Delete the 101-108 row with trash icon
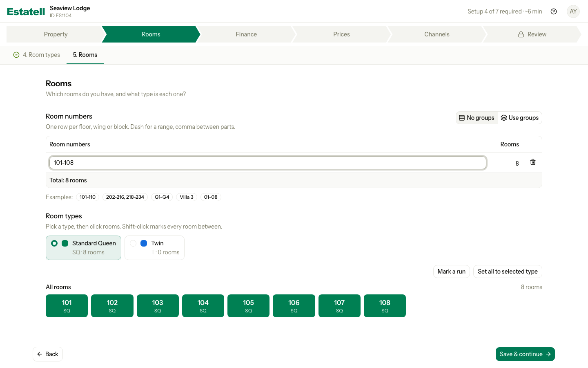 533,162
